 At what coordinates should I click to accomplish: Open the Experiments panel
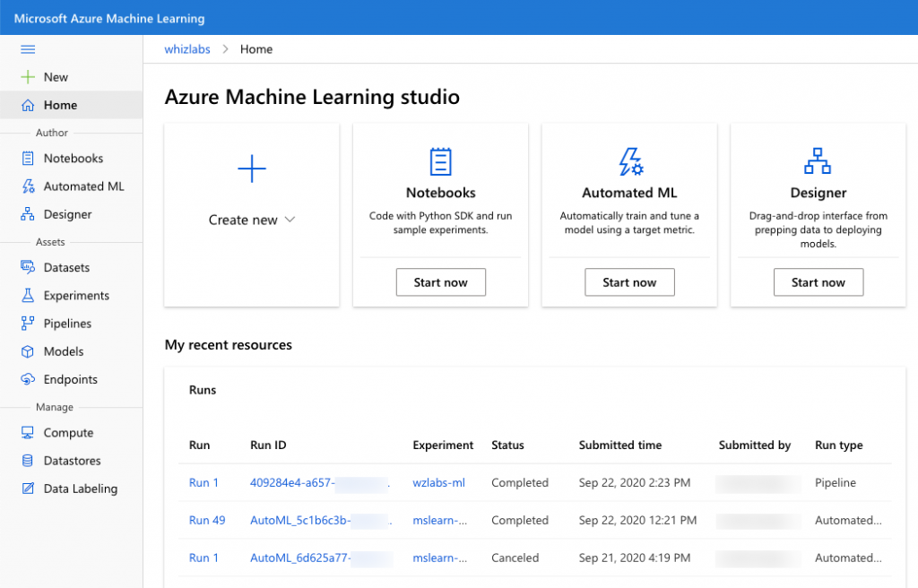[75, 295]
